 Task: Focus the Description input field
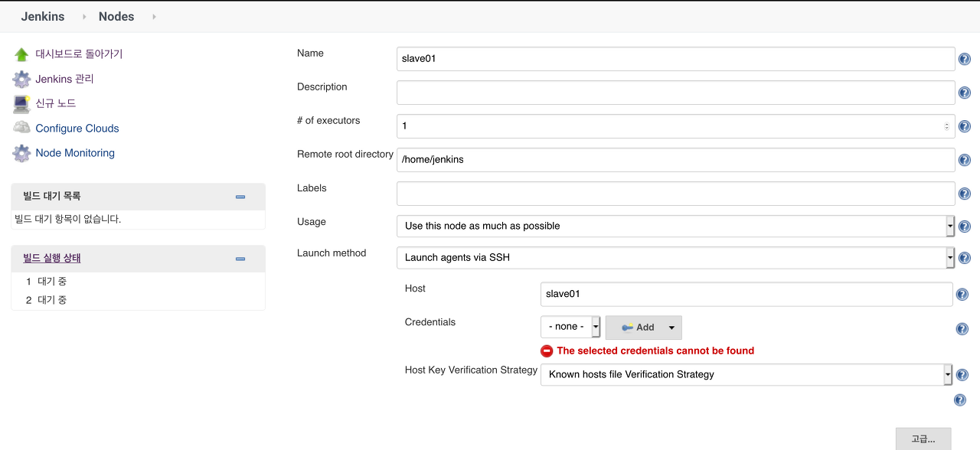pyautogui.click(x=675, y=92)
